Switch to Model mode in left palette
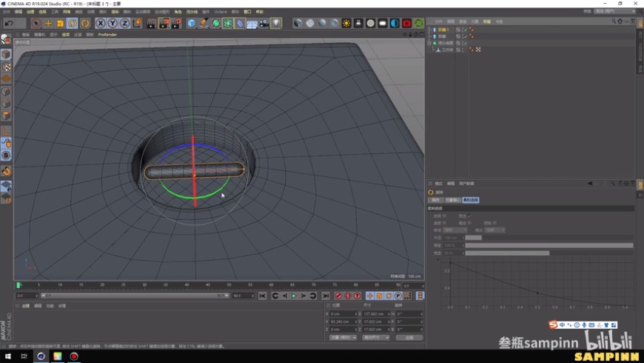Viewport: 644px width, 363px height. click(x=6, y=54)
